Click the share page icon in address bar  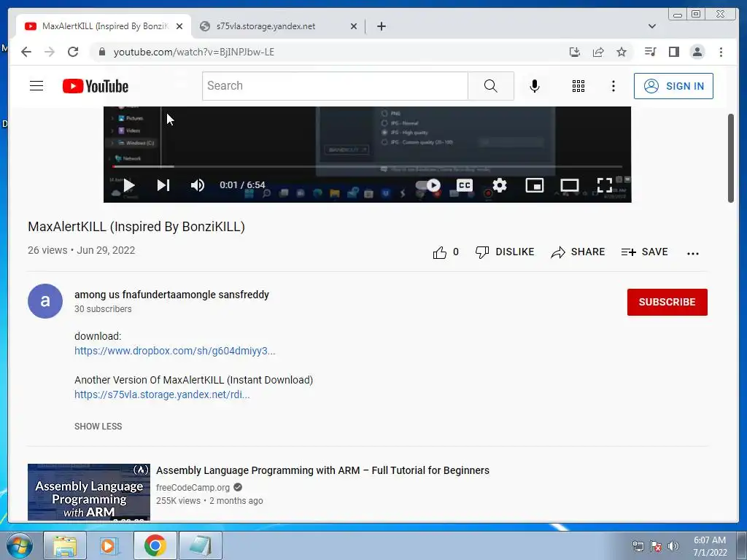[598, 52]
